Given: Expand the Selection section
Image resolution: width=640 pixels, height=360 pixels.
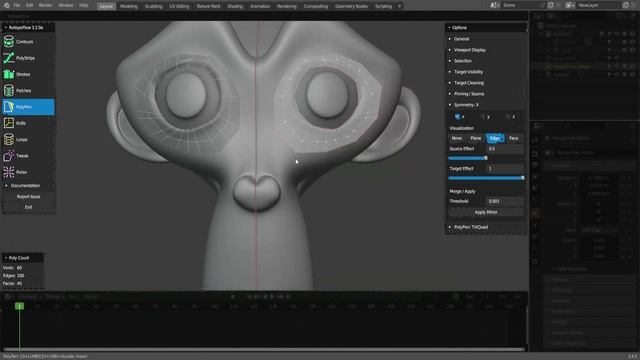Looking at the screenshot, I should [x=485, y=61].
